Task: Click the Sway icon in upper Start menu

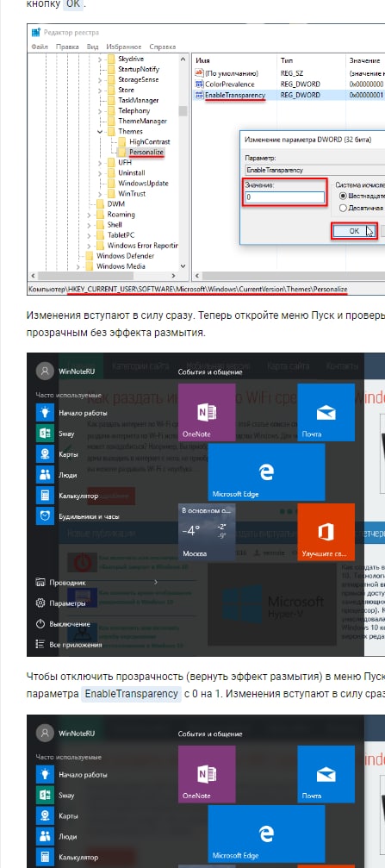Action: (x=44, y=434)
